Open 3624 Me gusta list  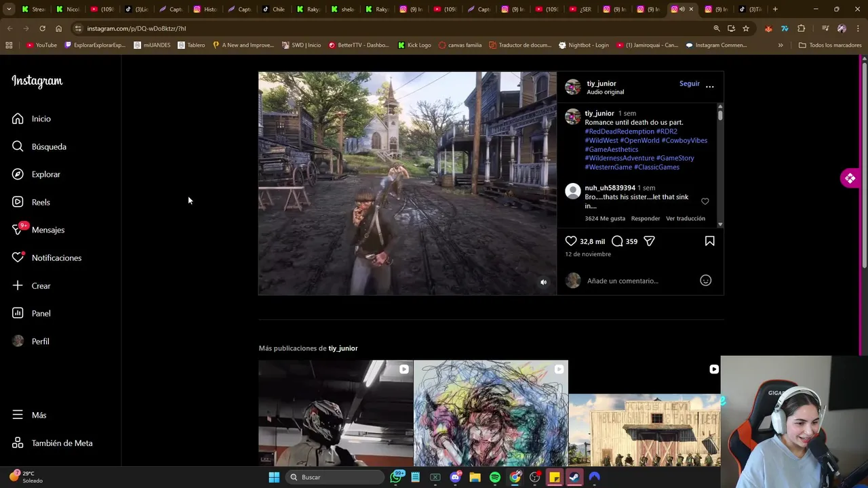pyautogui.click(x=605, y=218)
